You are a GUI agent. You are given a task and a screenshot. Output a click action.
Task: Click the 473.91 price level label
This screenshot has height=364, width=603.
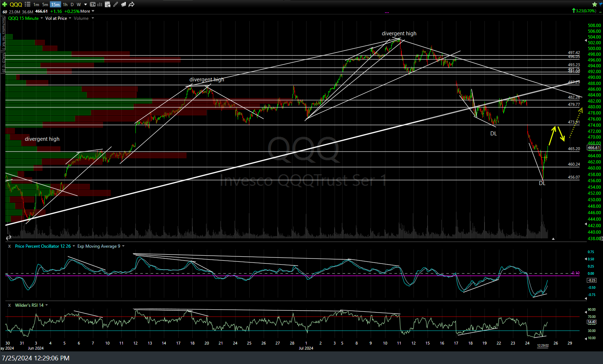tap(574, 122)
